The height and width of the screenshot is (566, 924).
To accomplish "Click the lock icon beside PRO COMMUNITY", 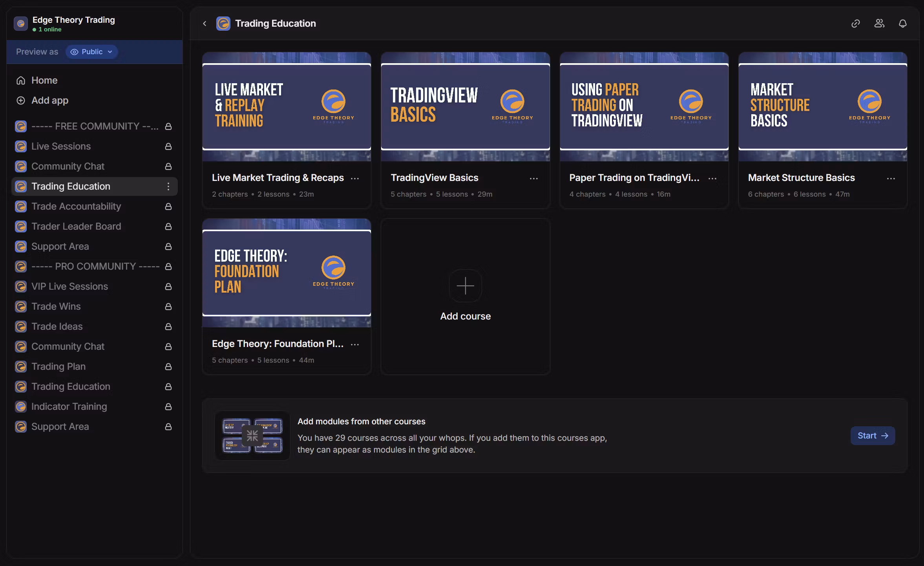I will 168,267.
